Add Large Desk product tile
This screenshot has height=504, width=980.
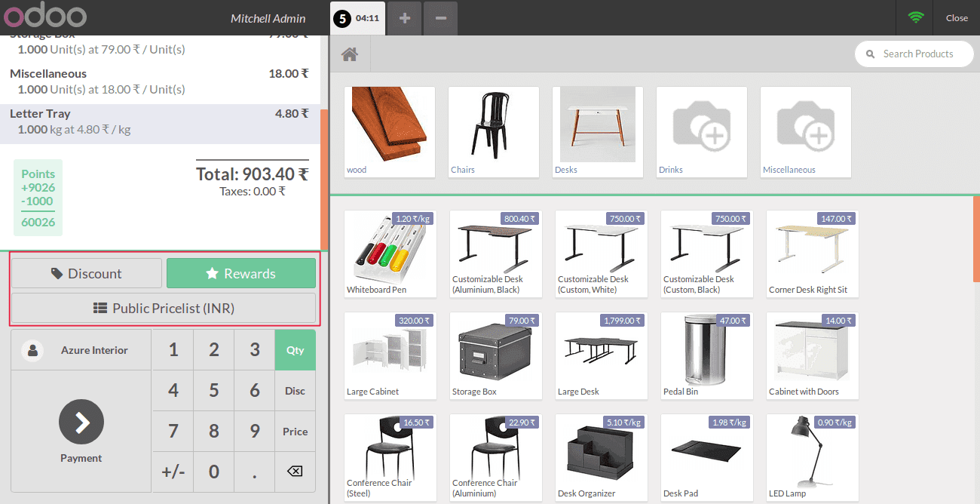pyautogui.click(x=601, y=355)
